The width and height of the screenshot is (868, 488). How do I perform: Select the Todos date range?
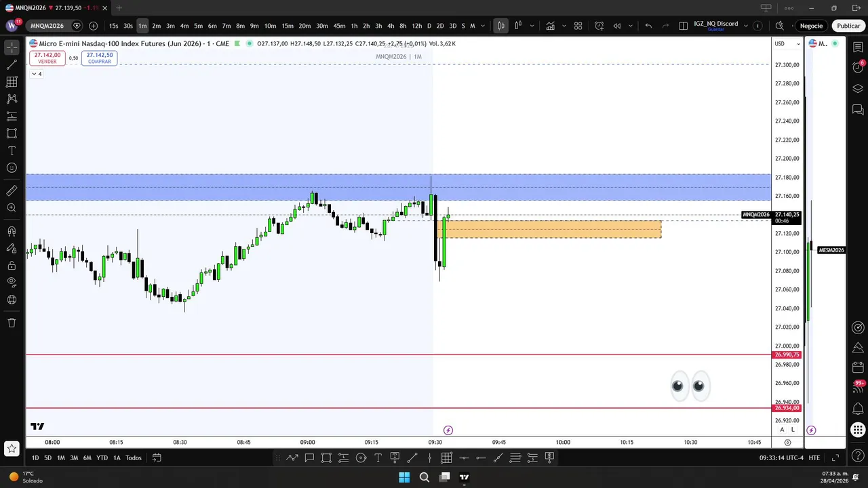134,457
